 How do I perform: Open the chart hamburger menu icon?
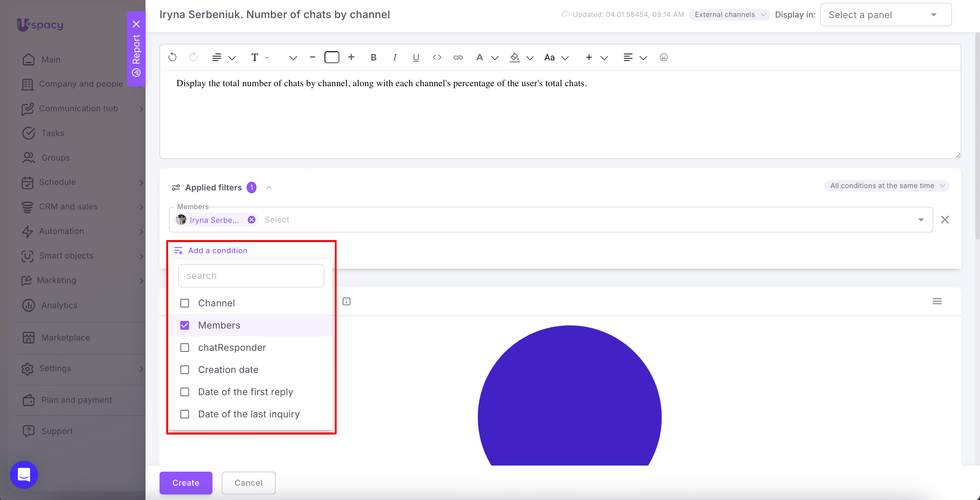pyautogui.click(x=937, y=301)
